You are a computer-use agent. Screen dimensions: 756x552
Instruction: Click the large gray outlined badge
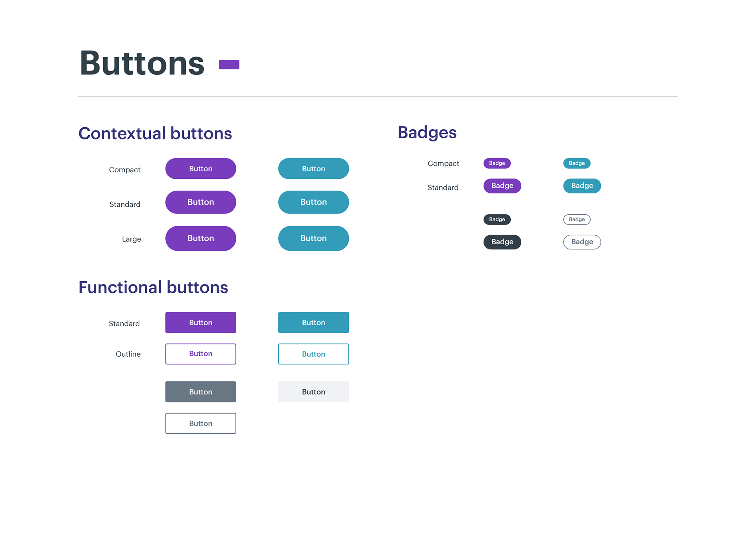582,242
